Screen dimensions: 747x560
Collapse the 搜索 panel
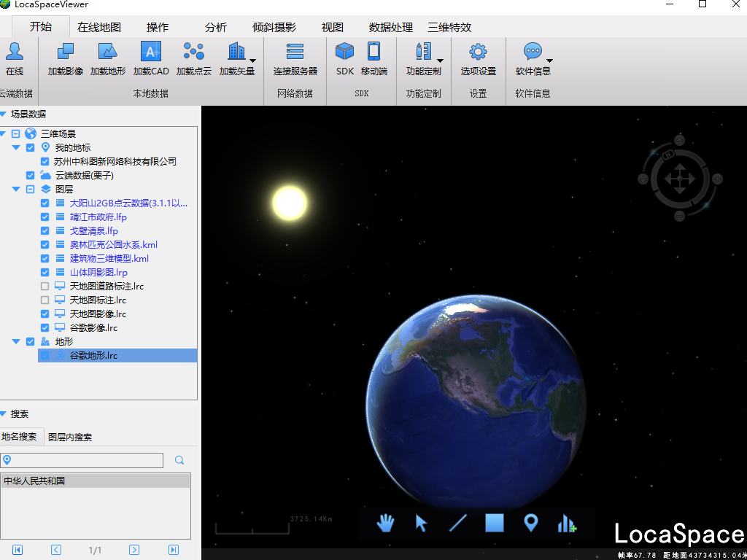(x=4, y=414)
